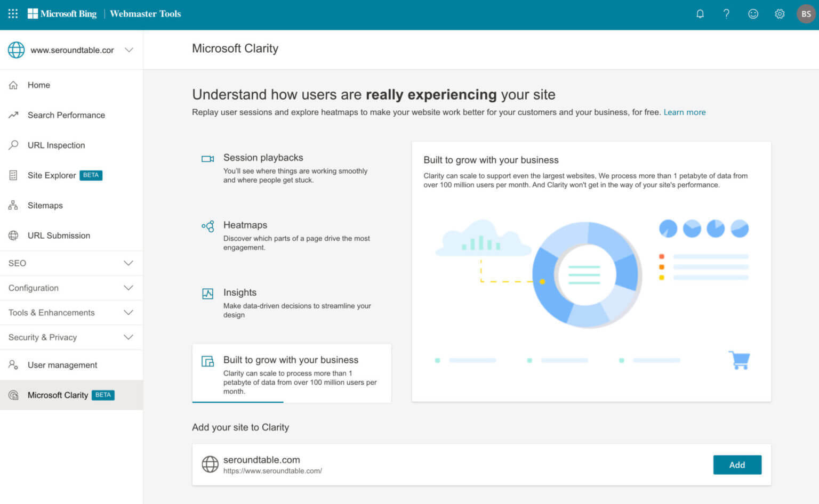Click the User management person icon
819x504 pixels.
[13, 365]
